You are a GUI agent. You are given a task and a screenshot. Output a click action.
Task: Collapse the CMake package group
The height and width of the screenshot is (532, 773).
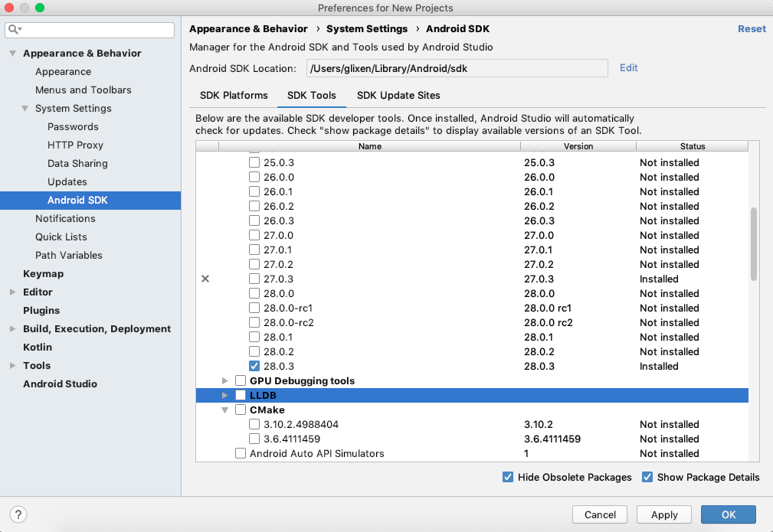pos(224,410)
